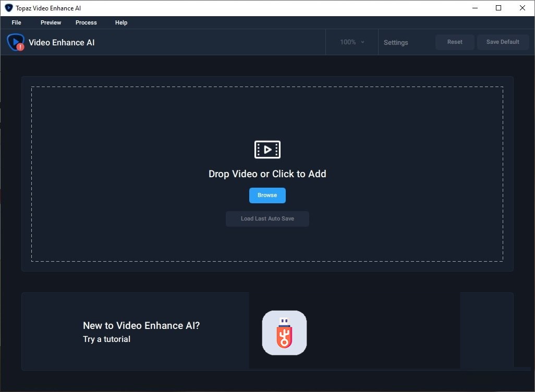Click the Video Enhance AI logo icon

click(x=15, y=42)
